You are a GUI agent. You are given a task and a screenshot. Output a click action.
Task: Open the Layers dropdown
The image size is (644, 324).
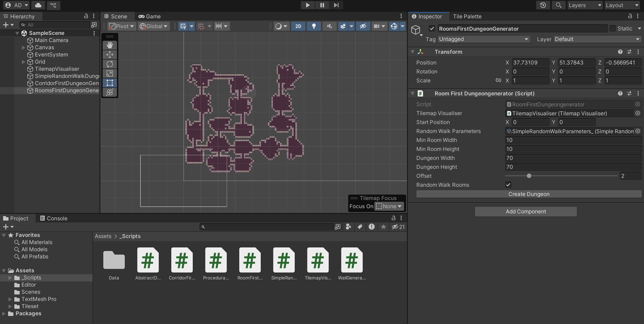(x=585, y=5)
